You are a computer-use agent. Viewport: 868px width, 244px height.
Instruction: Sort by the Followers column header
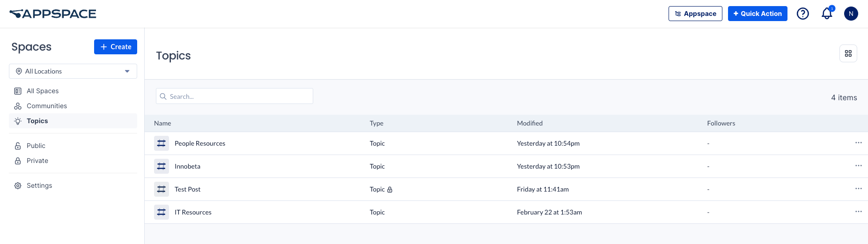(x=721, y=123)
